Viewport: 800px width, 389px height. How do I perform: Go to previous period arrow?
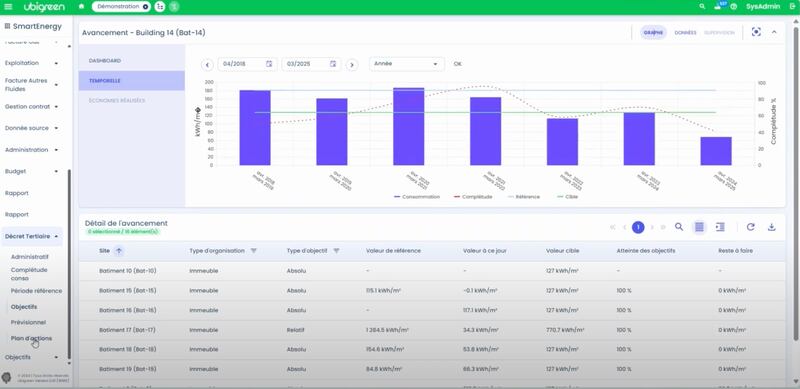coord(207,65)
